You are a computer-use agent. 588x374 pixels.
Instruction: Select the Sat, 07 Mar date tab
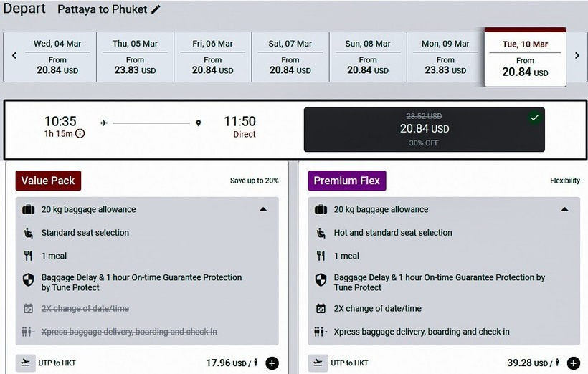(x=290, y=57)
